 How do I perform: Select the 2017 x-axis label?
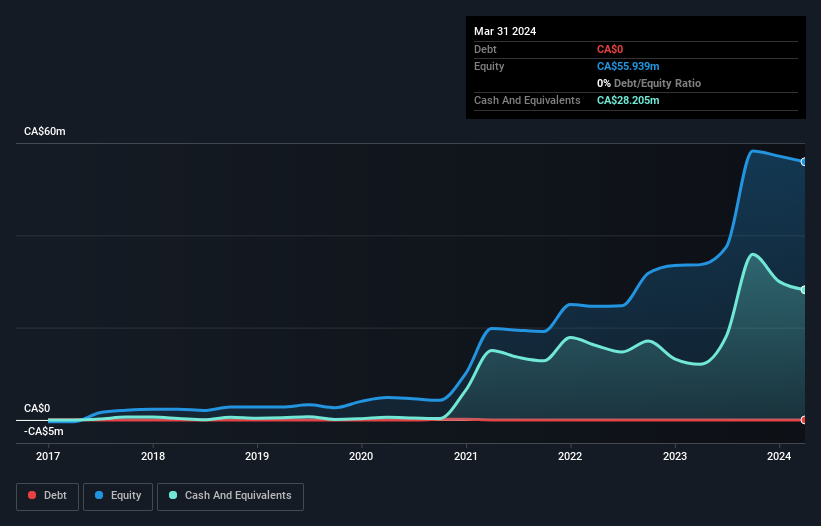tap(48, 456)
